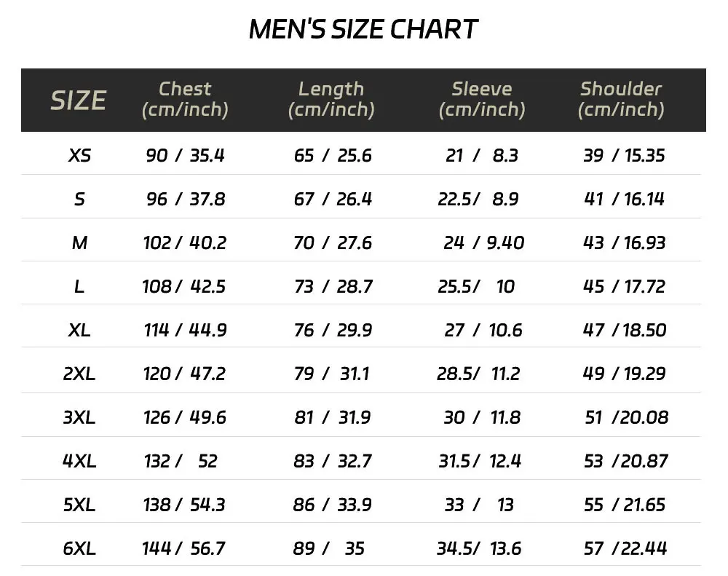Pick the 2XL size row label

[79, 374]
